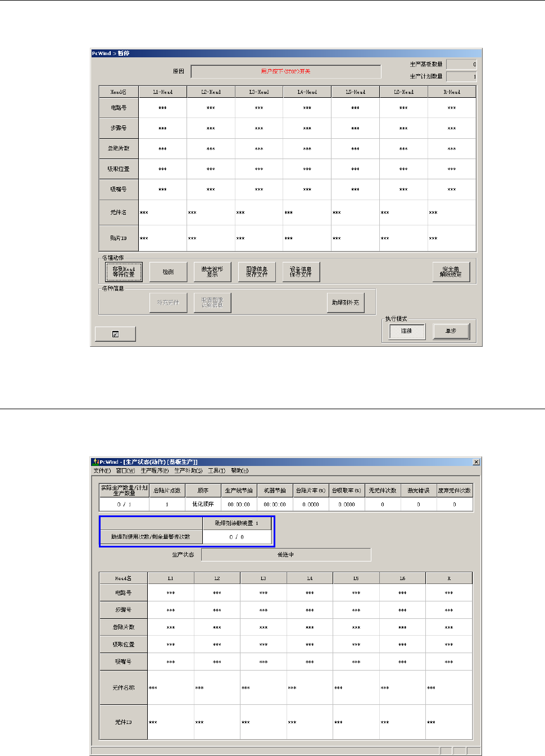The width and height of the screenshot is (545, 756).
Task: Click the 电路号 row label in pause window
Action: (119, 107)
